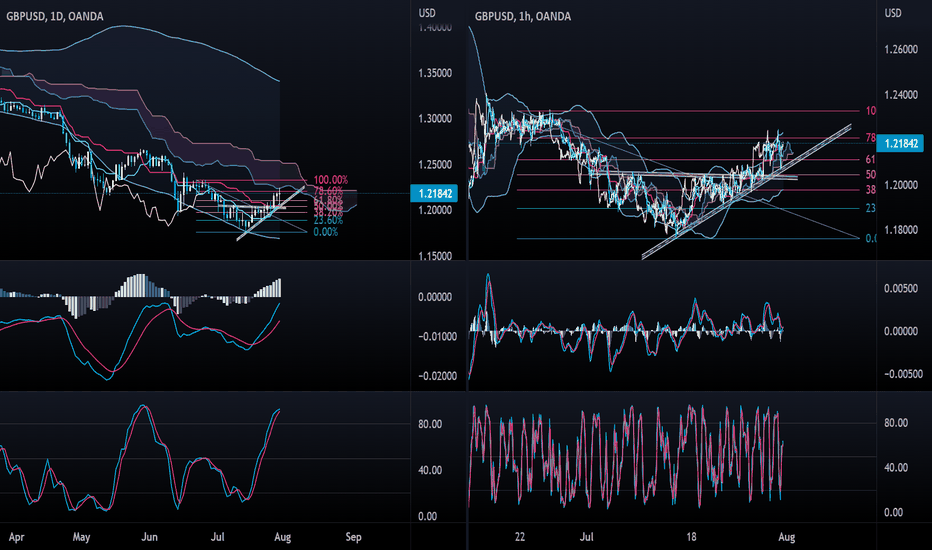The image size is (932, 550).
Task: Click 1.20000 on the daily price axis
Action: click(x=434, y=210)
